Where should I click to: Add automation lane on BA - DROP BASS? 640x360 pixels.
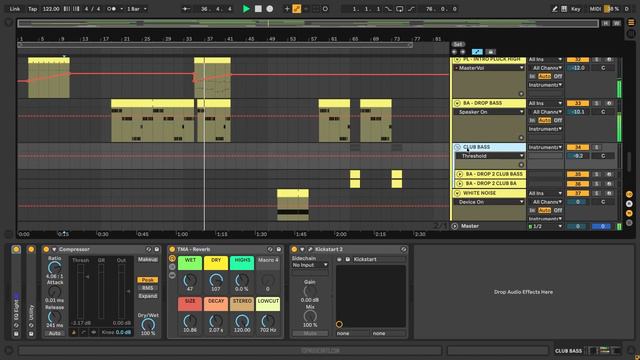click(521, 138)
